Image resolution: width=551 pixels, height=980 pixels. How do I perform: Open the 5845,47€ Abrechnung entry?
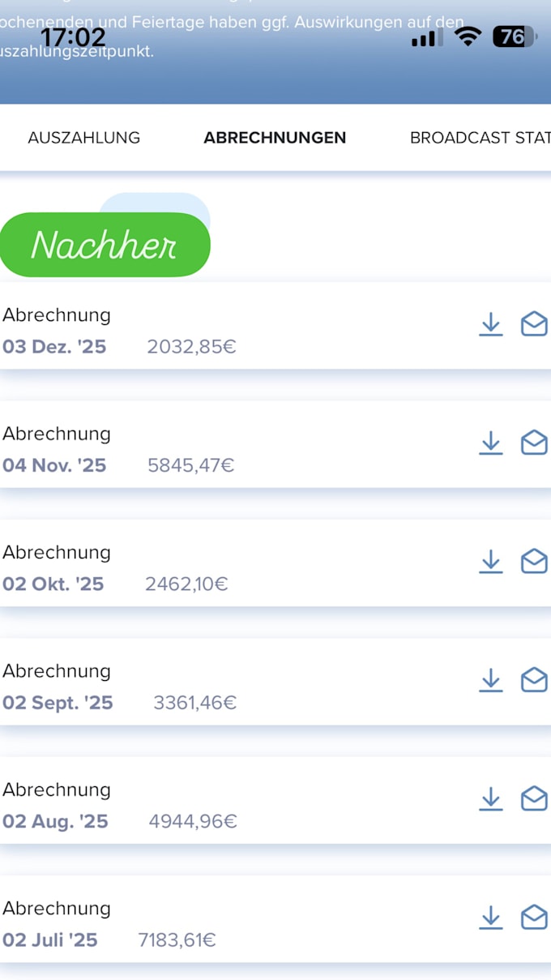tap(275, 444)
